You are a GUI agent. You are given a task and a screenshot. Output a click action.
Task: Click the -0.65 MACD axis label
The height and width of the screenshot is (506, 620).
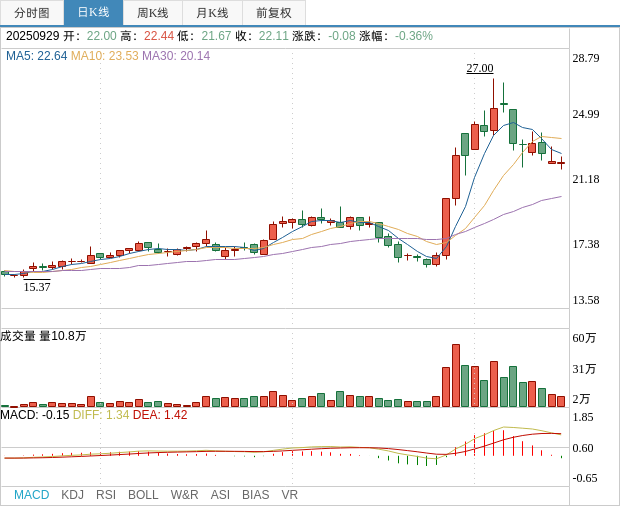coord(585,478)
